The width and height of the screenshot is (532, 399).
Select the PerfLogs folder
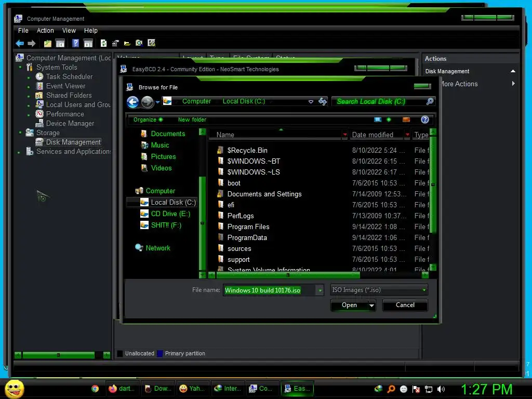(241, 216)
